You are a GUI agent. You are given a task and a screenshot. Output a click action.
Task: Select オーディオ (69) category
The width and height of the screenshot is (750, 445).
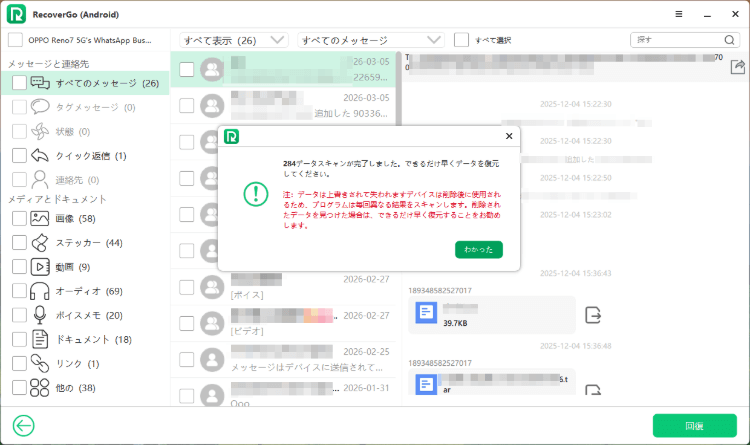pos(86,291)
